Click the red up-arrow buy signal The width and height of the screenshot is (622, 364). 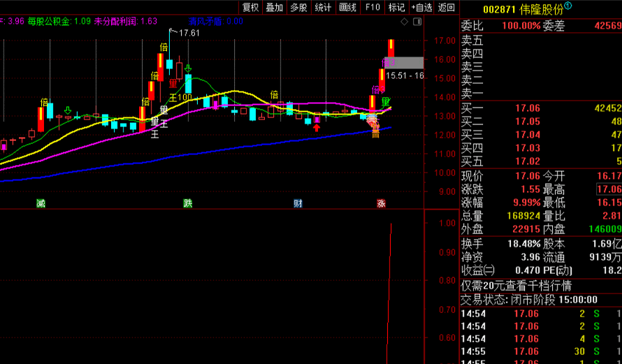click(317, 127)
